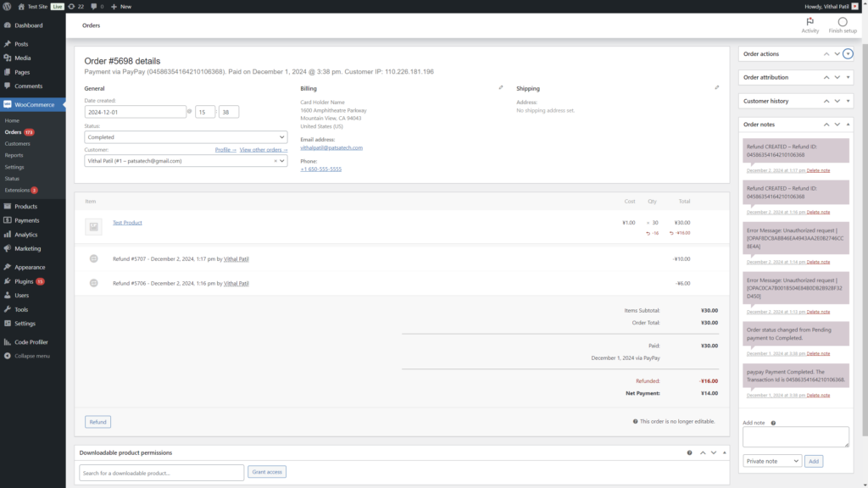Open the Plugins menu in sidebar
Image resolution: width=868 pixels, height=488 pixels.
point(24,281)
